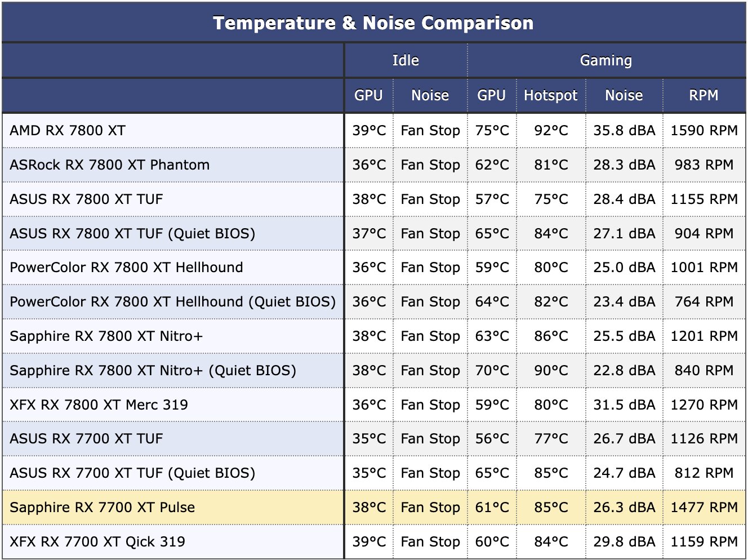Click the 1477 RPM highlighted cell

click(x=704, y=507)
